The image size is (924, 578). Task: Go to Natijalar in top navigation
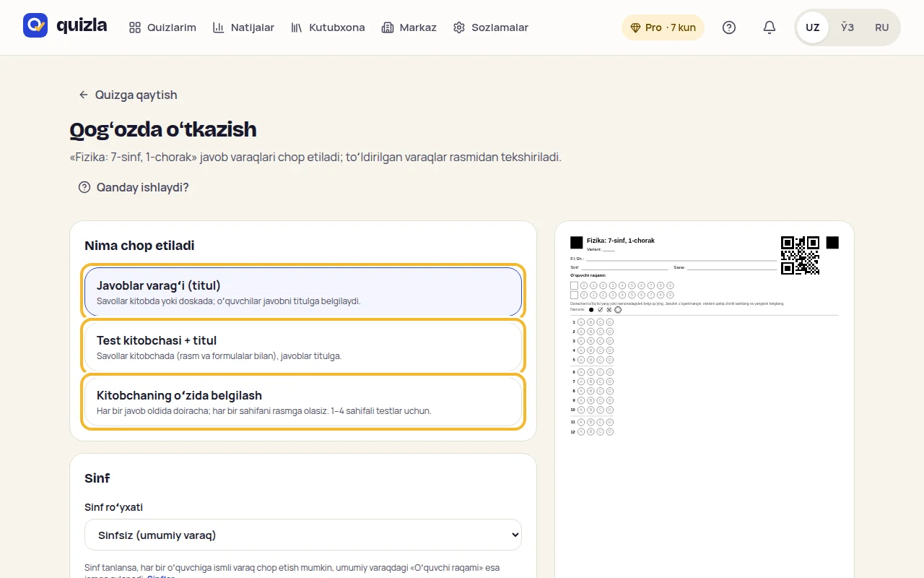[243, 27]
